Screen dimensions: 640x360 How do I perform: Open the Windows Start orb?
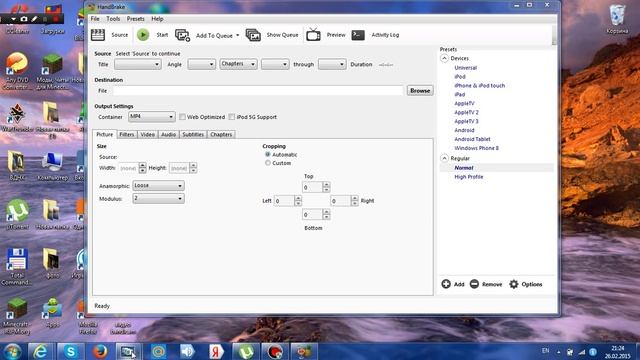pos(13,351)
